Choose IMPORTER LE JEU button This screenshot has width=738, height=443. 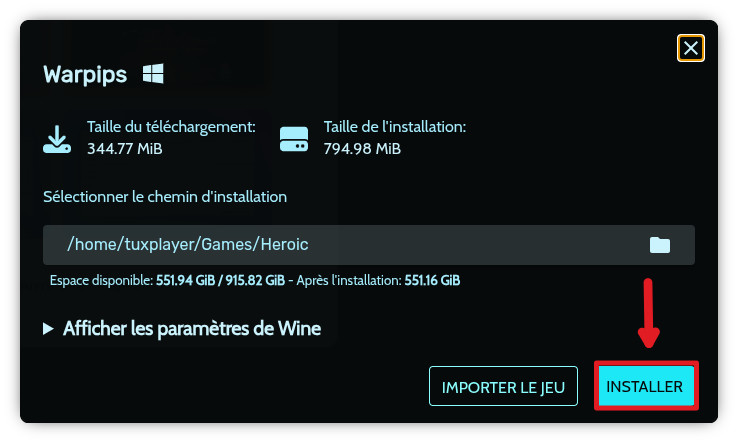[503, 386]
